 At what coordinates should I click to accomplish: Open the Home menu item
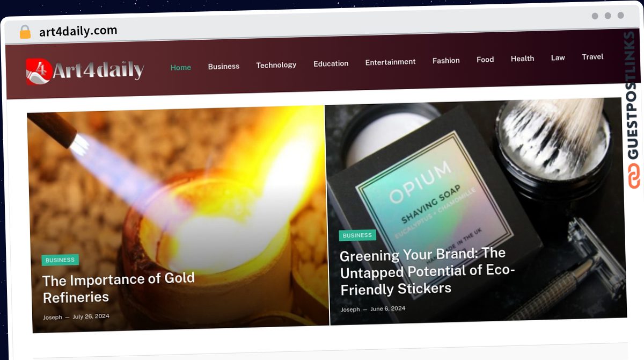click(181, 67)
